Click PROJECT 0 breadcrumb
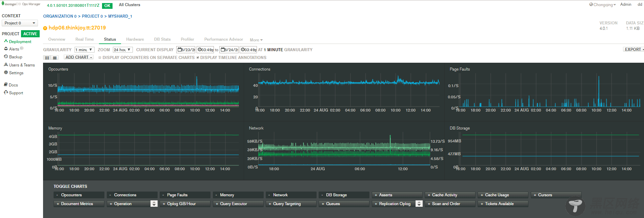The height and width of the screenshot is (218, 644). pyautogui.click(x=92, y=16)
